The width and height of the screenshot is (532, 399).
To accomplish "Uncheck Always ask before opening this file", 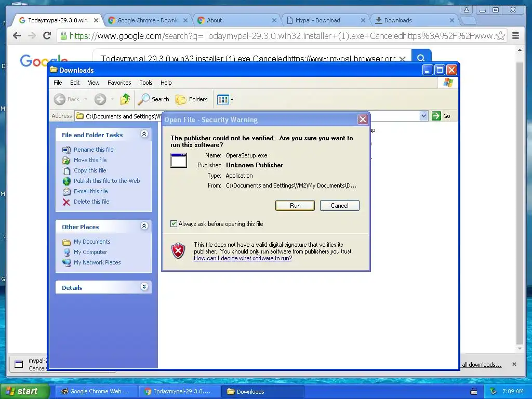I will 174,223.
